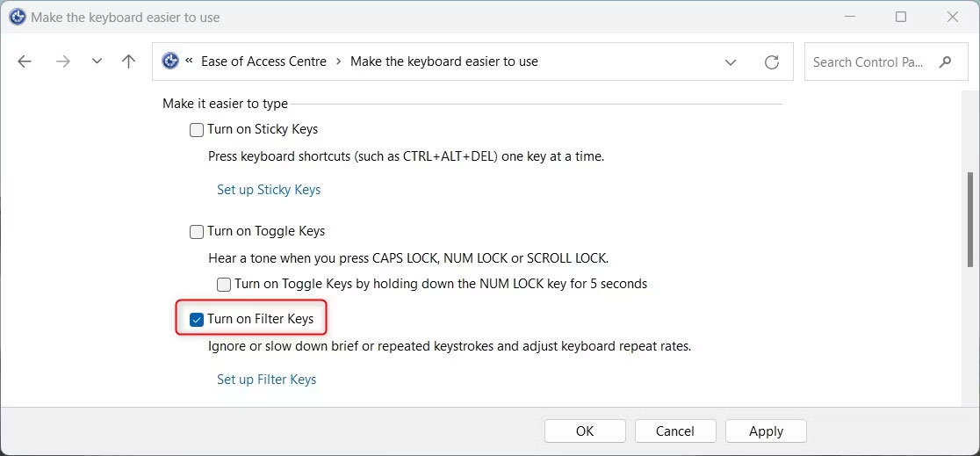This screenshot has width=980, height=456.
Task: Click the Ease of Access icon in address bar
Action: [x=170, y=62]
